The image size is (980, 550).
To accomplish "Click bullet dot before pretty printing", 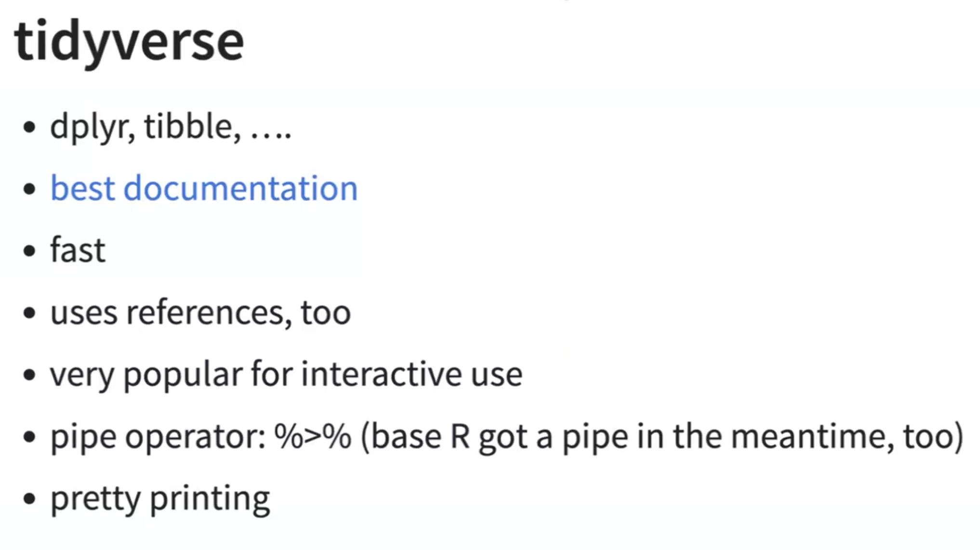I will (29, 499).
